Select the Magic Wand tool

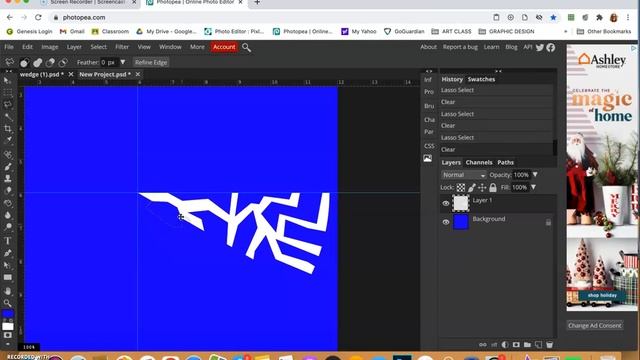click(x=7, y=117)
